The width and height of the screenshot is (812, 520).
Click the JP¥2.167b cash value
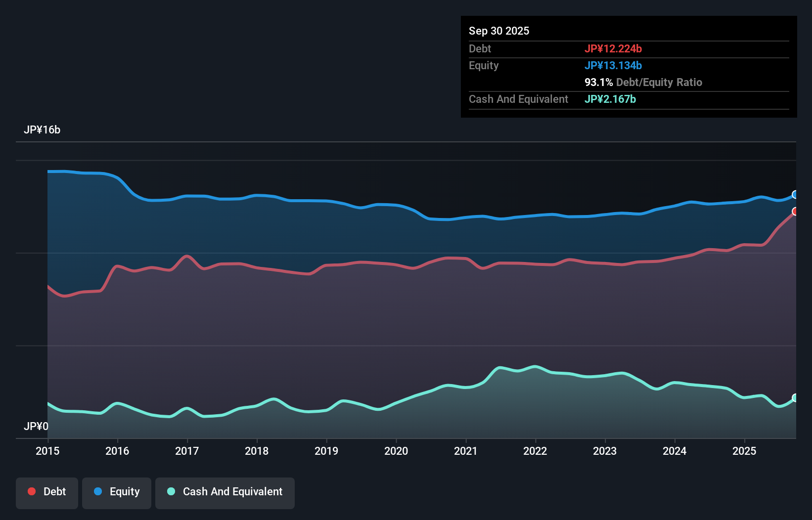[x=610, y=99]
